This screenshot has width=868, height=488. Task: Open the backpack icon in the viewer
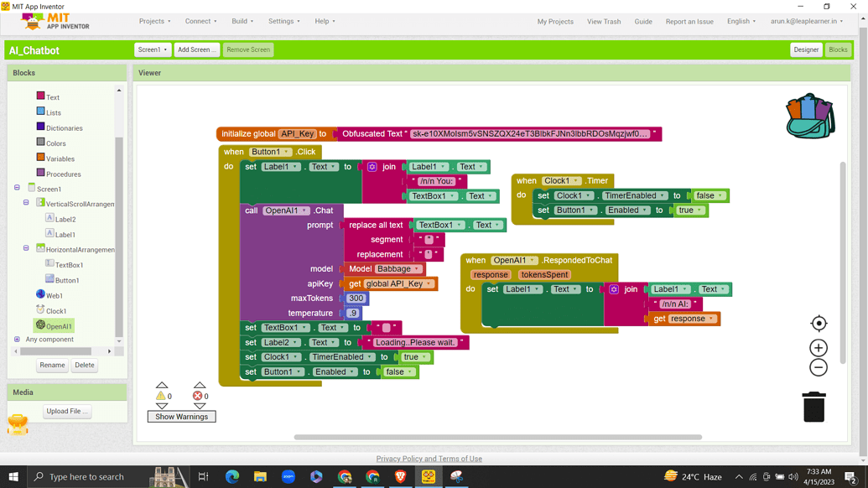click(x=809, y=117)
